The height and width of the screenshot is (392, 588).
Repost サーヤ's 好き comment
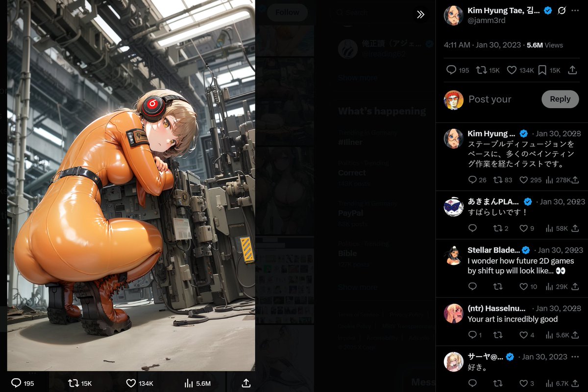click(498, 384)
